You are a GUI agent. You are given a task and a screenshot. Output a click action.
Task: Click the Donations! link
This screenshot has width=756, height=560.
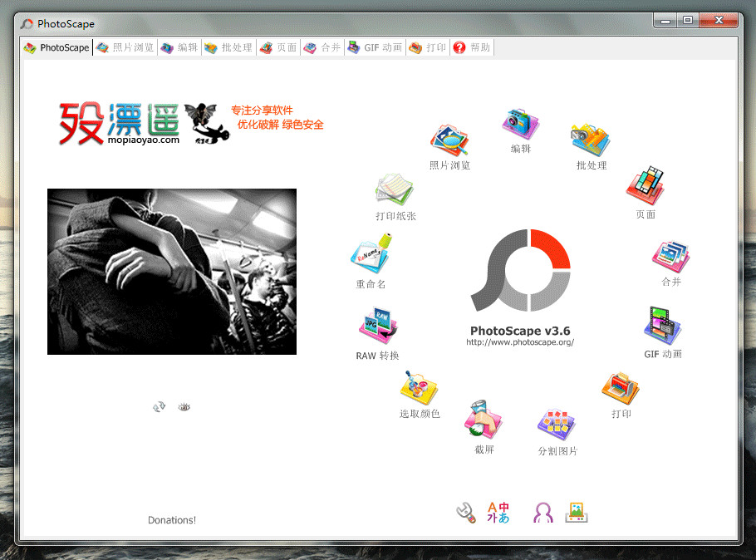tap(172, 520)
